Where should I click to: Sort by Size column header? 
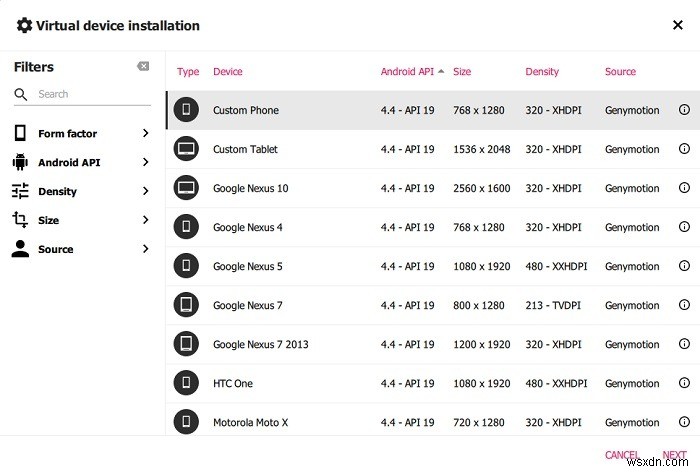(462, 71)
